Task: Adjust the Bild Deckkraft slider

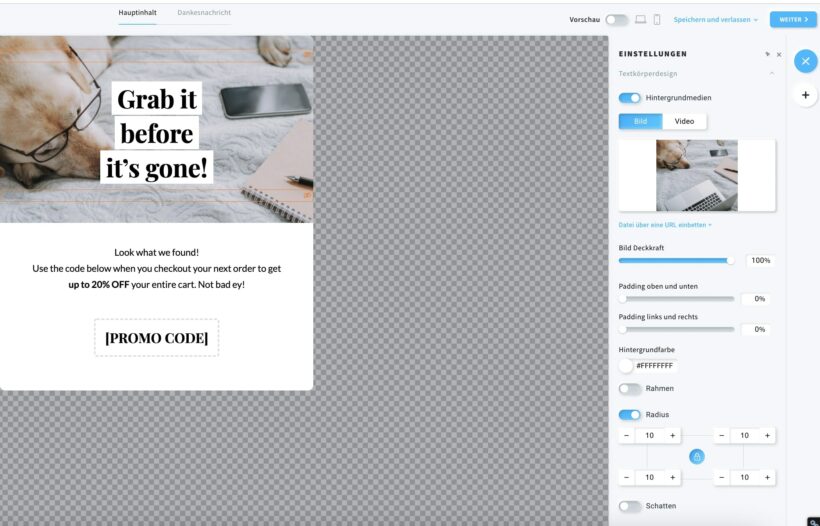Action: click(676, 260)
